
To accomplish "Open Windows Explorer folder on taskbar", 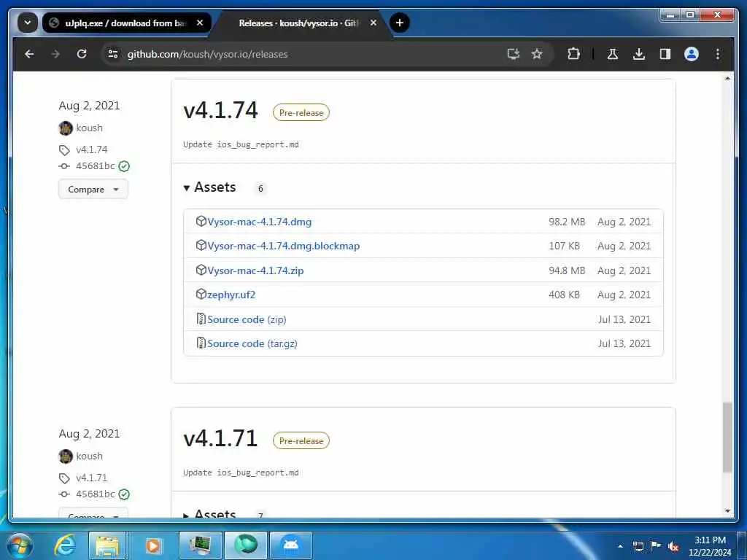I will pos(108,545).
